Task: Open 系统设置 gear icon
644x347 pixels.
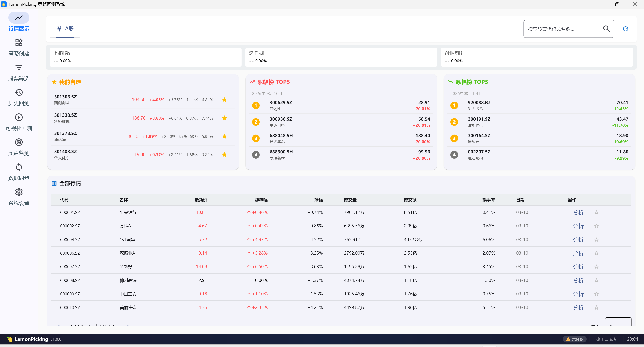Action: click(19, 192)
